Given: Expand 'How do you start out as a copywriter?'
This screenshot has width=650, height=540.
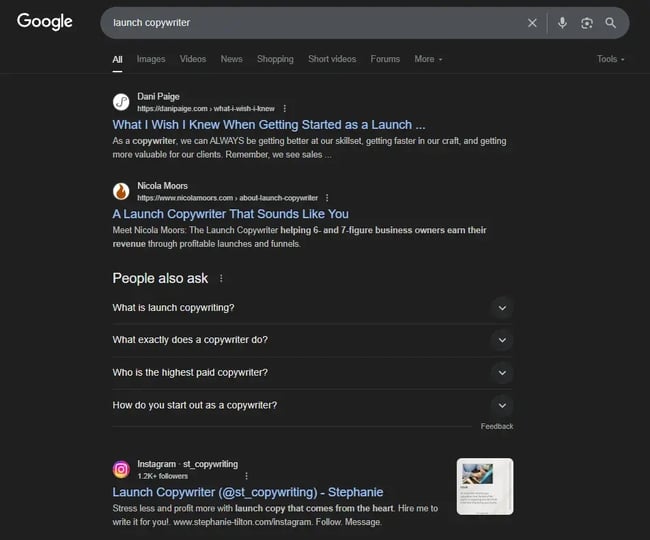Looking at the screenshot, I should point(502,406).
